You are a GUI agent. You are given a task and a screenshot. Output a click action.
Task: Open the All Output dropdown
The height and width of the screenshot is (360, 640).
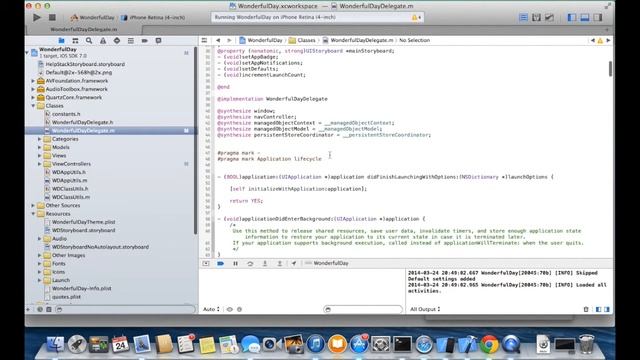pyautogui.click(x=425, y=309)
